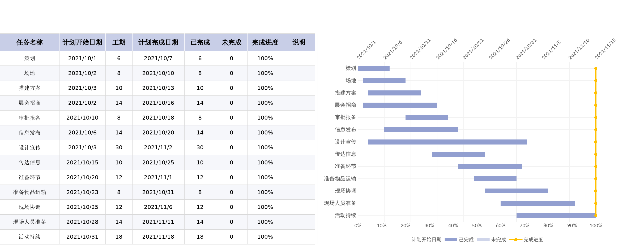Select the 任务名称 column header
Viewport: 644px width, 245px height.
[x=29, y=42]
